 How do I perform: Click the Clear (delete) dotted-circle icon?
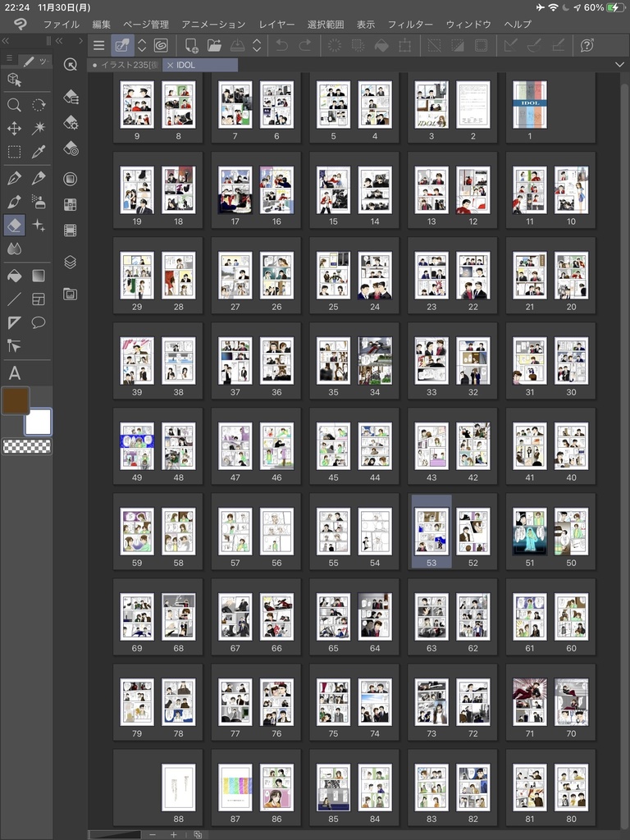click(x=335, y=46)
